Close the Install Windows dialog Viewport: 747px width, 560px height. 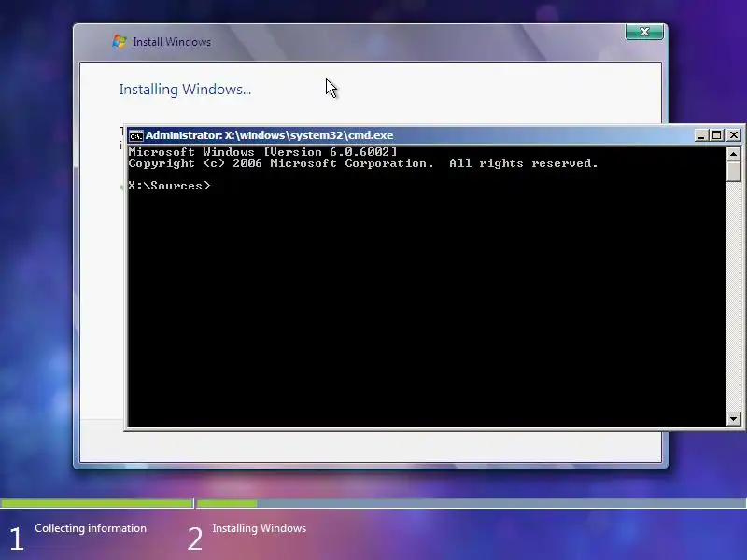coord(644,32)
